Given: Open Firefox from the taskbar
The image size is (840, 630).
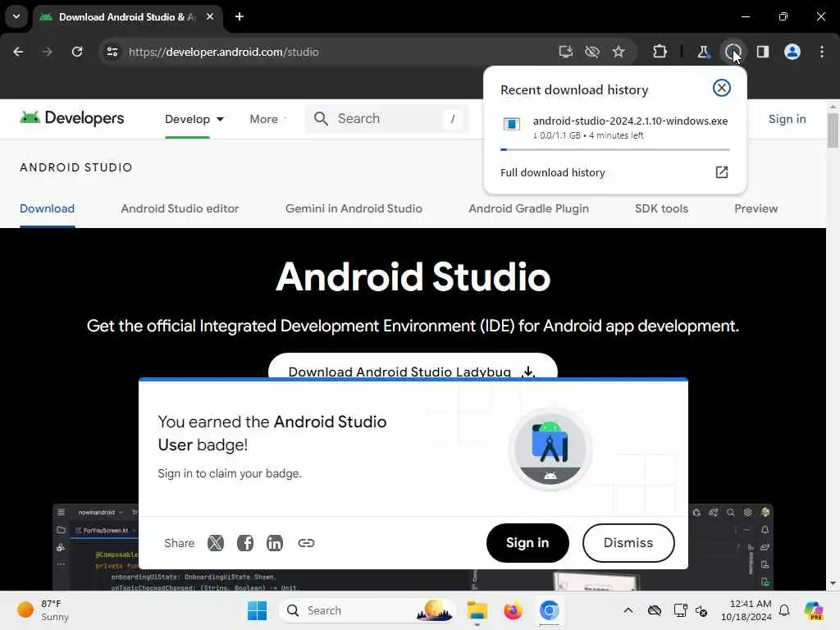Looking at the screenshot, I should [513, 610].
